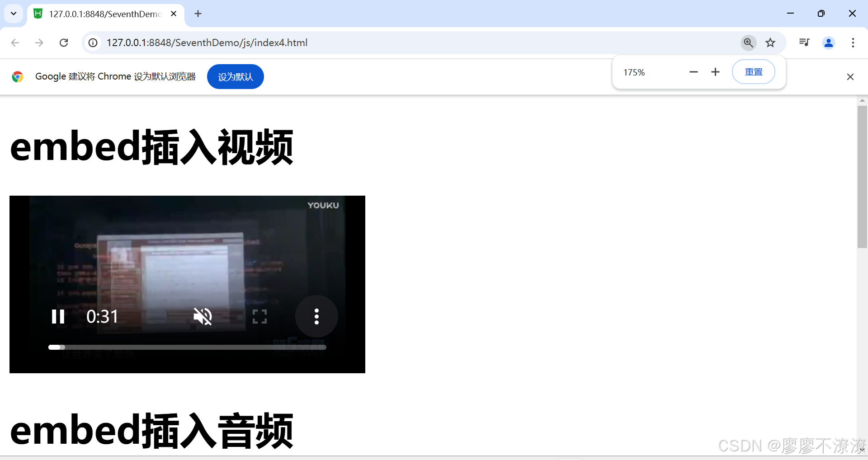
Task: Click the embed插入音频 heading
Action: pos(151,431)
